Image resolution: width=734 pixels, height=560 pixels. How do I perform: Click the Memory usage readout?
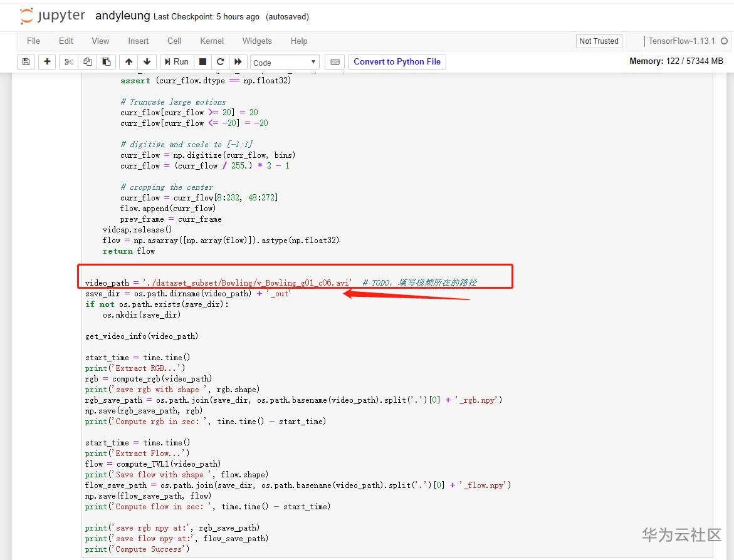pyautogui.click(x=676, y=61)
